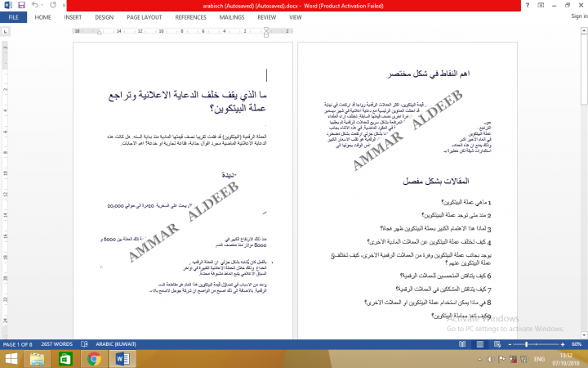Switch to the REVIEW ribbon tab
588x368 pixels.
[266, 17]
